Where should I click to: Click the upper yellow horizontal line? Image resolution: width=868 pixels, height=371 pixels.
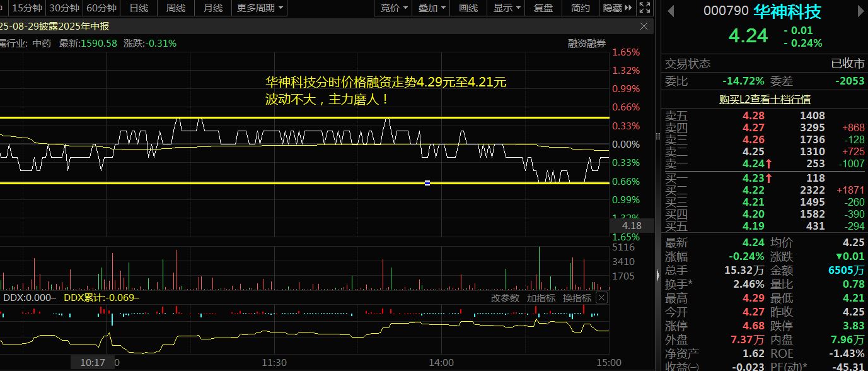(x=304, y=117)
